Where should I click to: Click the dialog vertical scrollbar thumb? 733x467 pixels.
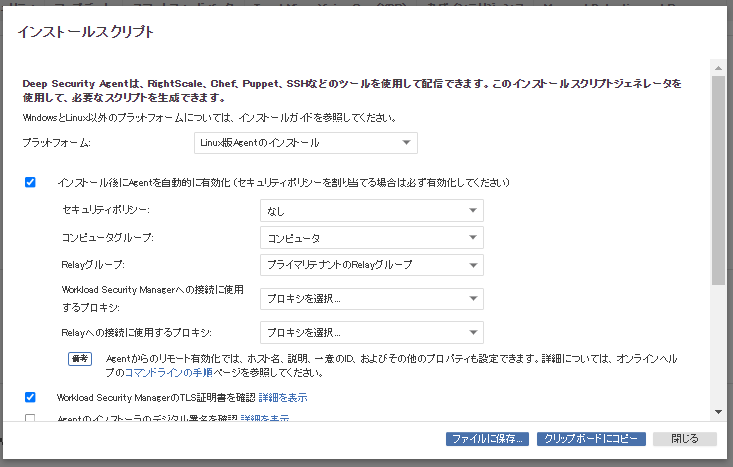pos(718,180)
